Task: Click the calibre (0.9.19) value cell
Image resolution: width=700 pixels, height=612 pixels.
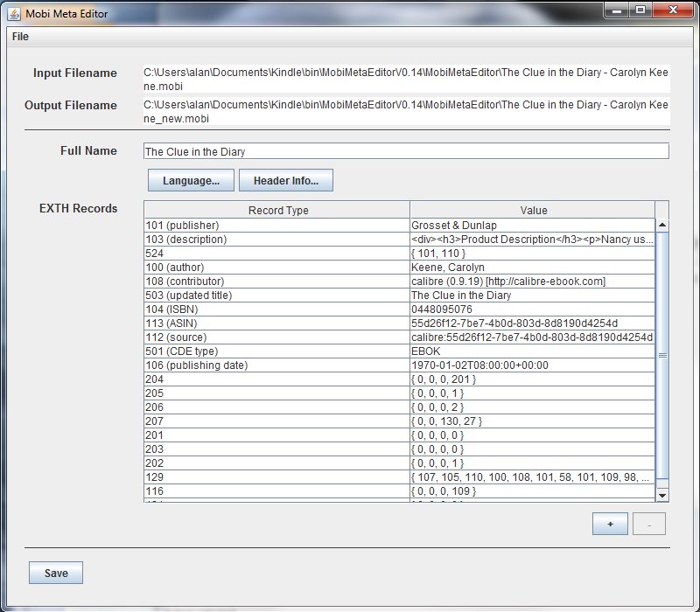Action: (533, 281)
